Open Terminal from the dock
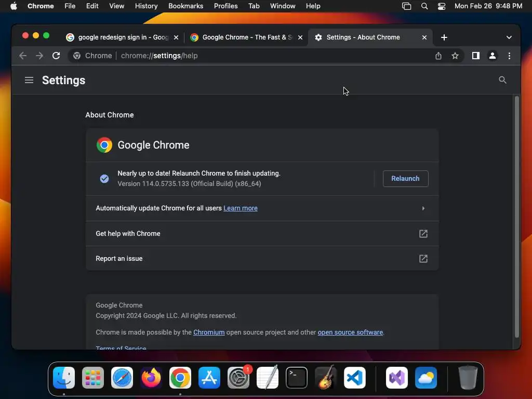532x399 pixels. coord(297,378)
